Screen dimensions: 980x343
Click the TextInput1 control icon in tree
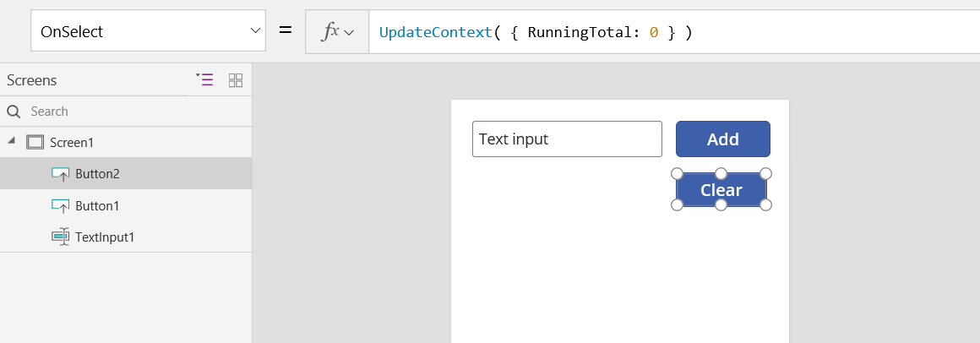(x=60, y=237)
